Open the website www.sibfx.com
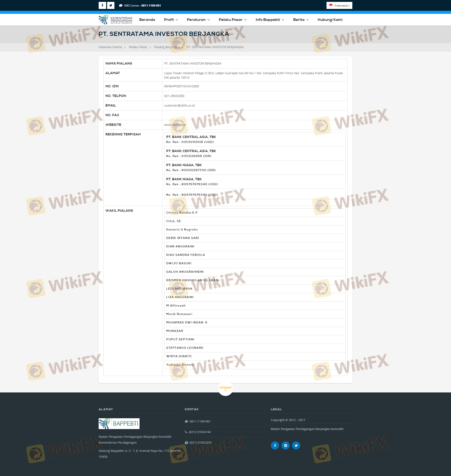This screenshot has width=451, height=476. [x=175, y=125]
